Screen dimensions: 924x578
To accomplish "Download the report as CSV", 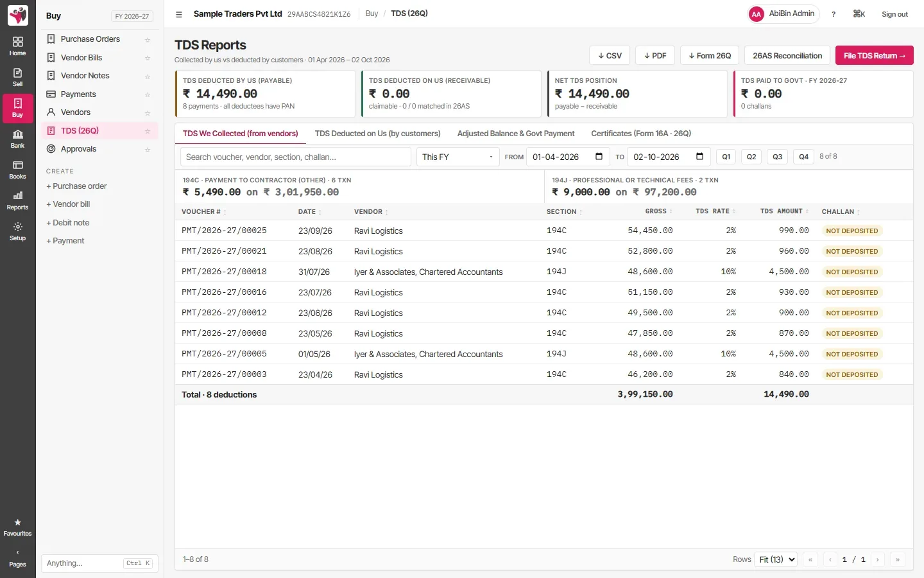I will pos(610,55).
